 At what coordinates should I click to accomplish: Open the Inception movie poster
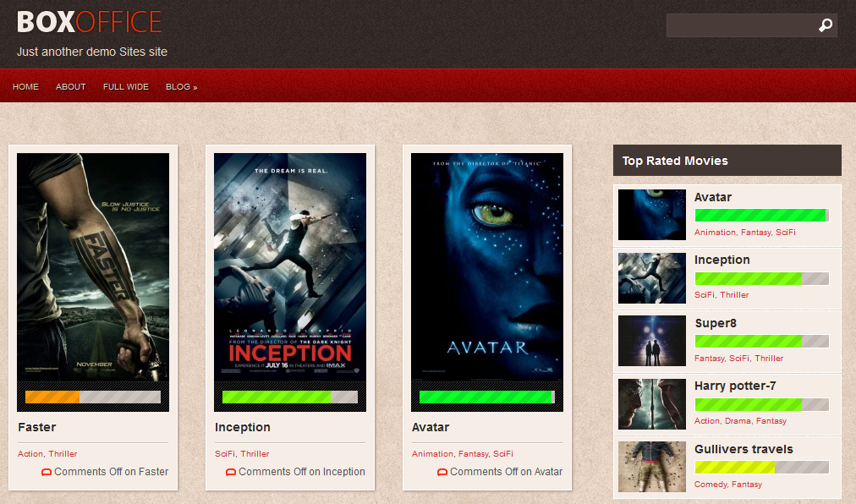(290, 267)
